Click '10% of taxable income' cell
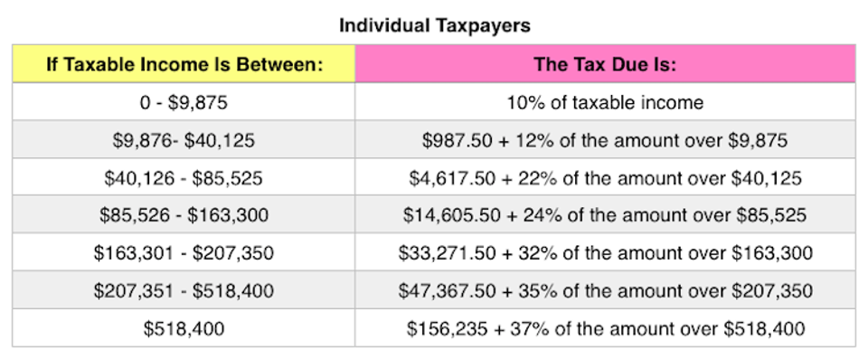 pyautogui.click(x=606, y=101)
